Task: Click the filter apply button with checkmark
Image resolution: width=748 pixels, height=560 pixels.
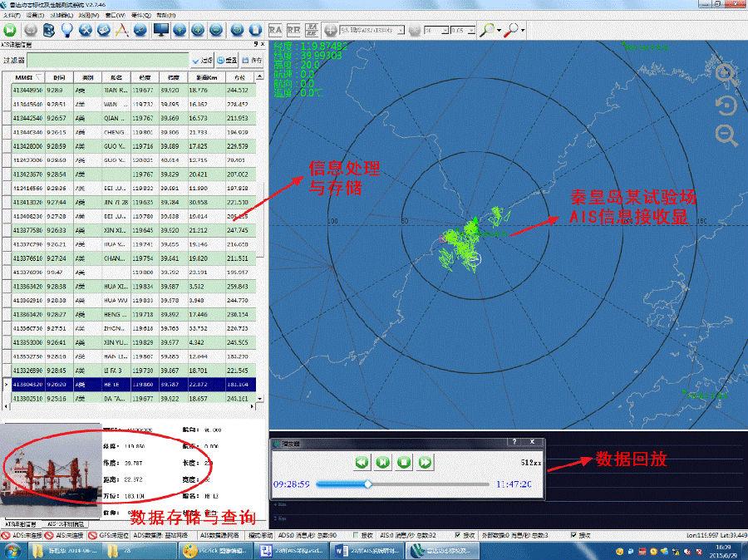Action: tap(203, 61)
